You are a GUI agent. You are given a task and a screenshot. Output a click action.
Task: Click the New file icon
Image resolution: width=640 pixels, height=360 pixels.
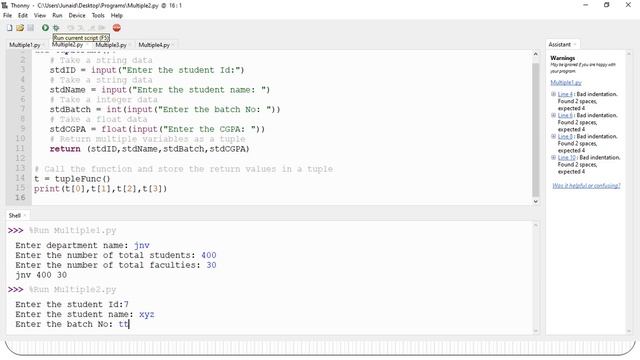pos(9,28)
